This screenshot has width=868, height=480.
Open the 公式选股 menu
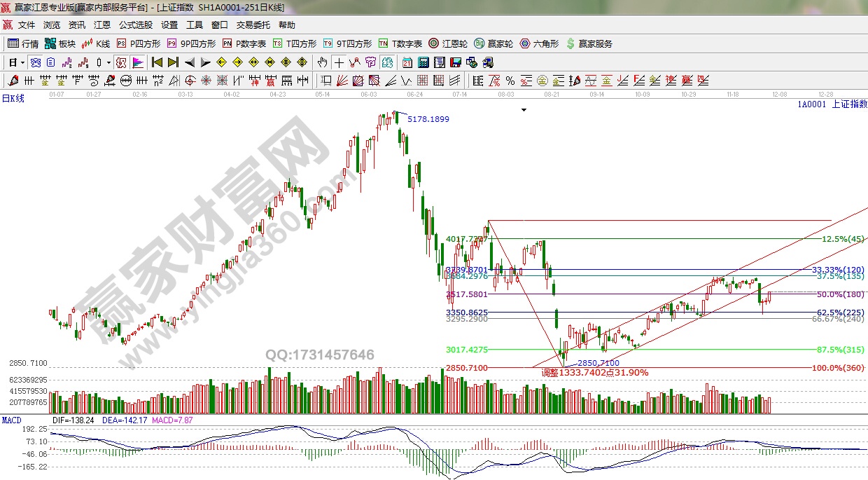pos(135,25)
